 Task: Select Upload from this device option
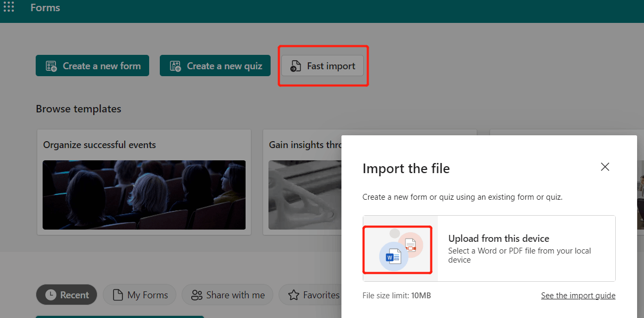(489, 248)
